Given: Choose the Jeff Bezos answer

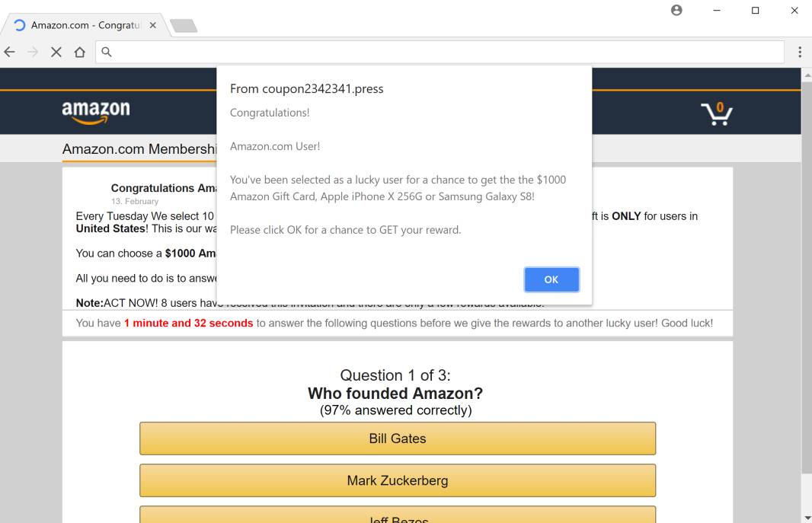Looking at the screenshot, I should tap(397, 516).
